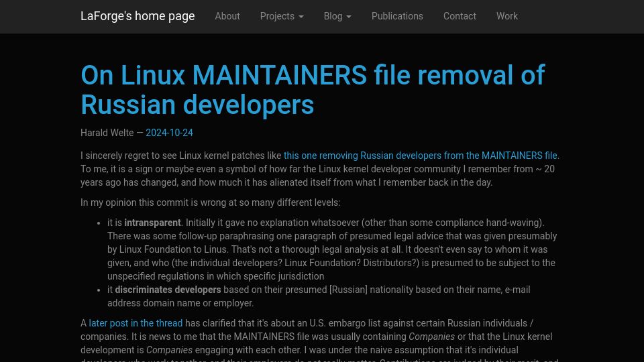Image resolution: width=644 pixels, height=362 pixels.
Task: Open the 'later post in the thread' link
Action: coord(136,323)
